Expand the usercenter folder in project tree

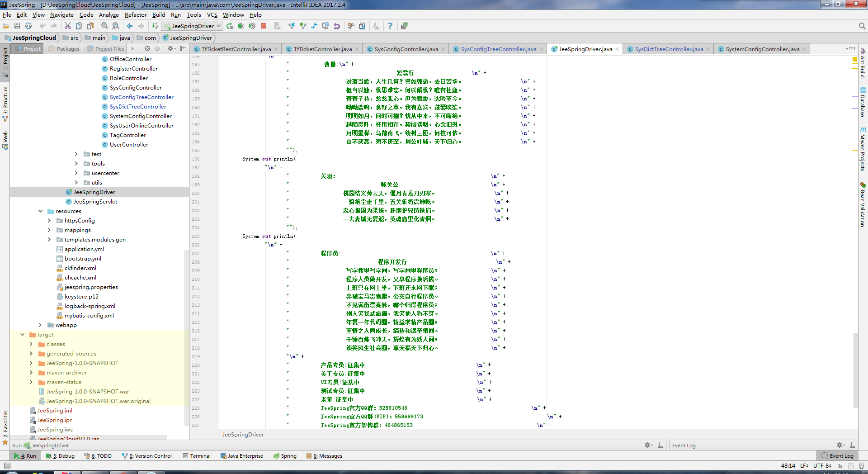76,173
